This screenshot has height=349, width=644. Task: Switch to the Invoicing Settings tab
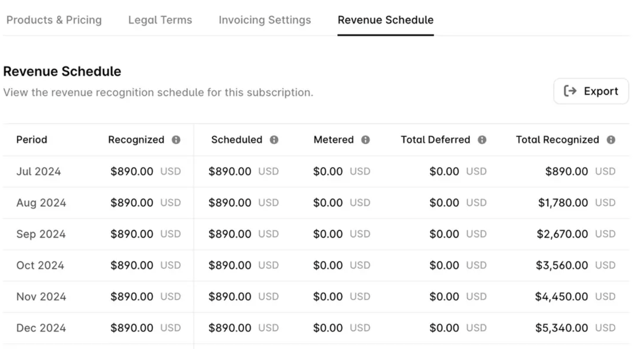[264, 20]
